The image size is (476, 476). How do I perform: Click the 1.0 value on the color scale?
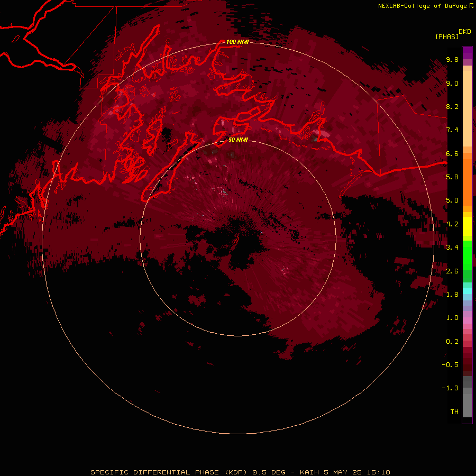pos(452,317)
